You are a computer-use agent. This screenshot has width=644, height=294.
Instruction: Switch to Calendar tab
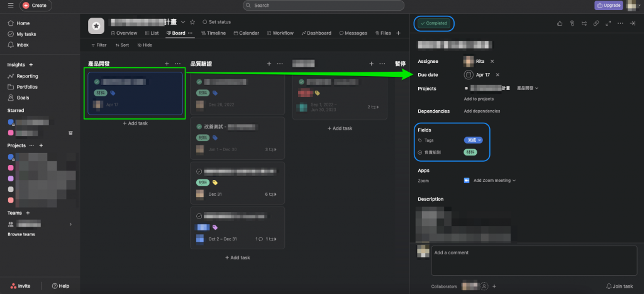pos(247,33)
